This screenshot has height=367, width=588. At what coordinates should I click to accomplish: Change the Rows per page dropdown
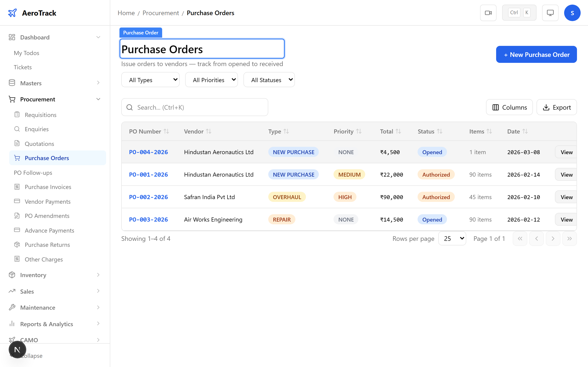click(452, 238)
